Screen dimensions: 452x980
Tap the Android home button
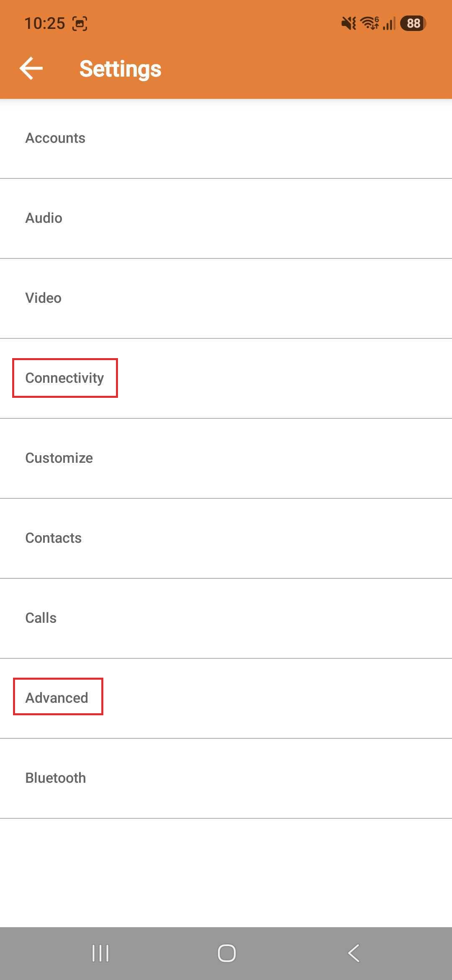(x=226, y=953)
